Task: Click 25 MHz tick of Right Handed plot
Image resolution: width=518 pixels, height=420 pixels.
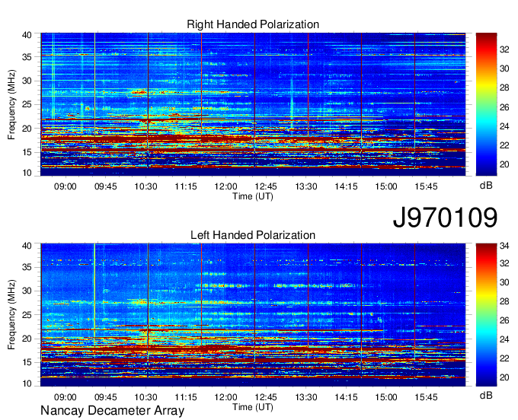Action: tap(27, 104)
